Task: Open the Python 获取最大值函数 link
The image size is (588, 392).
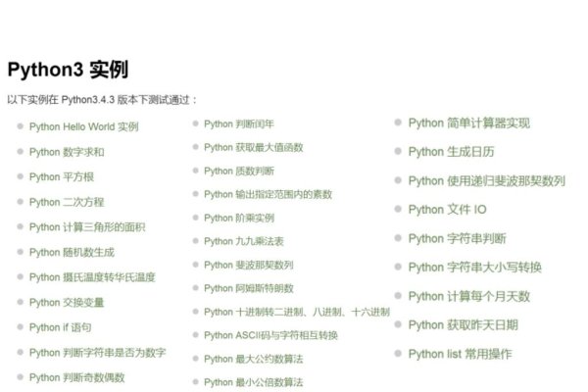Action: [x=254, y=147]
